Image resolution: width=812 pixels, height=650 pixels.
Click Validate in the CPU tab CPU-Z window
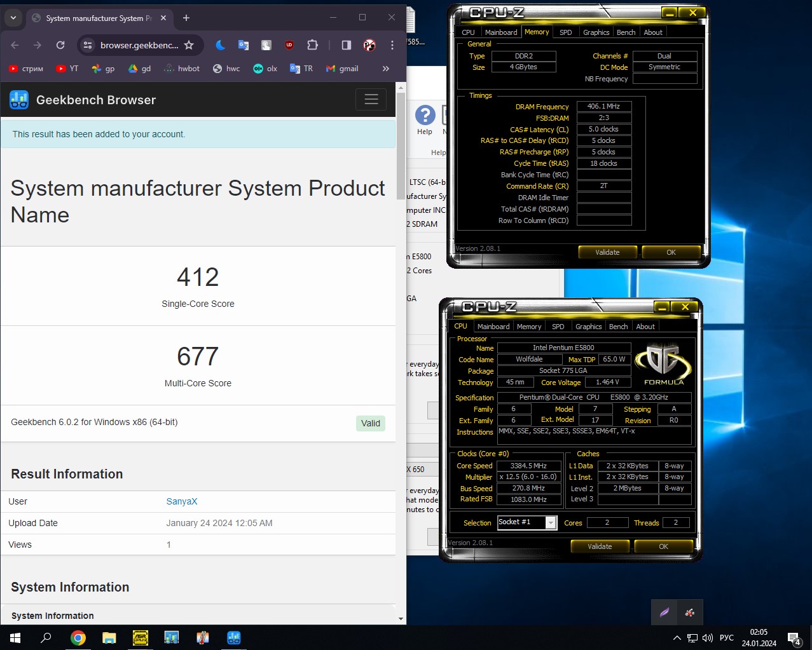click(600, 546)
